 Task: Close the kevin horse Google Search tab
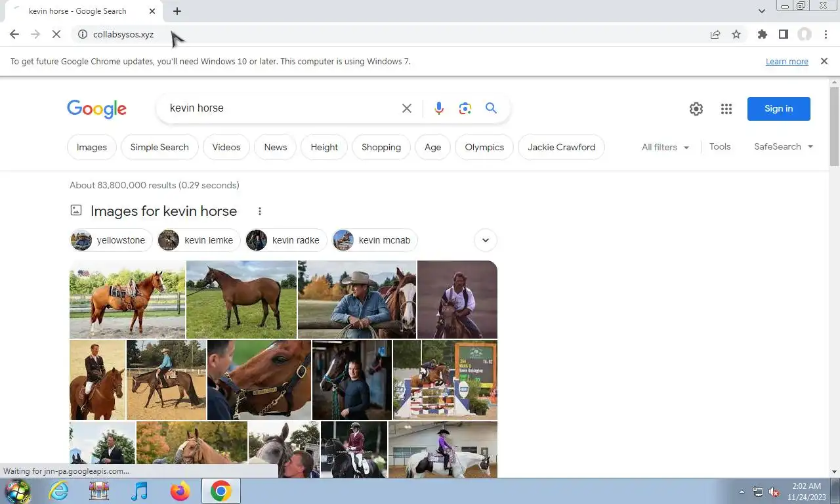tap(152, 11)
